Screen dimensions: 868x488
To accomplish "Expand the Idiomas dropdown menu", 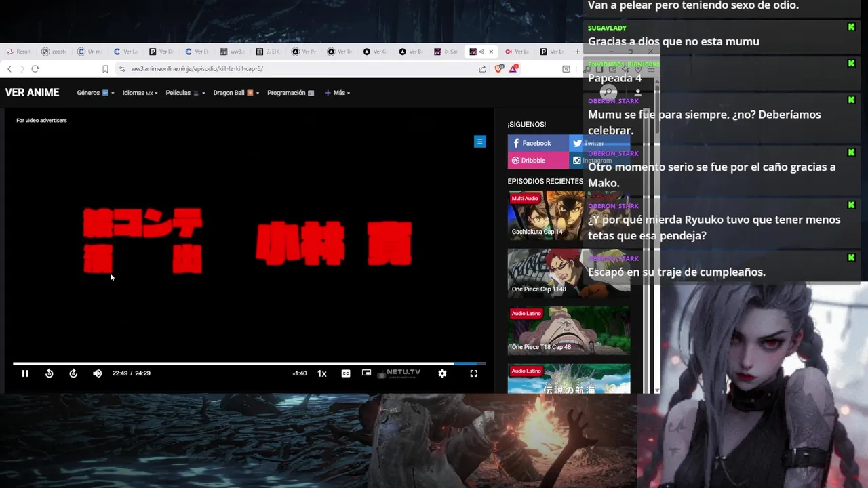I will click(x=140, y=93).
